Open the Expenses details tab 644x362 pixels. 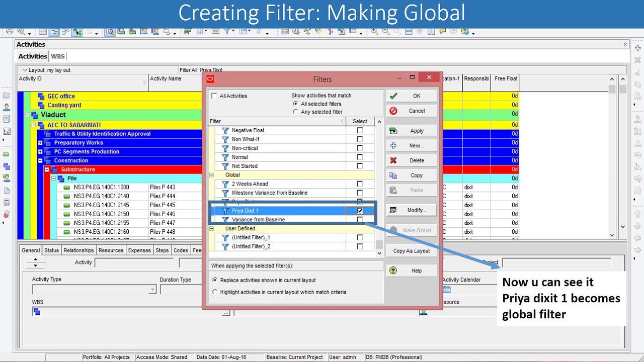pos(139,250)
